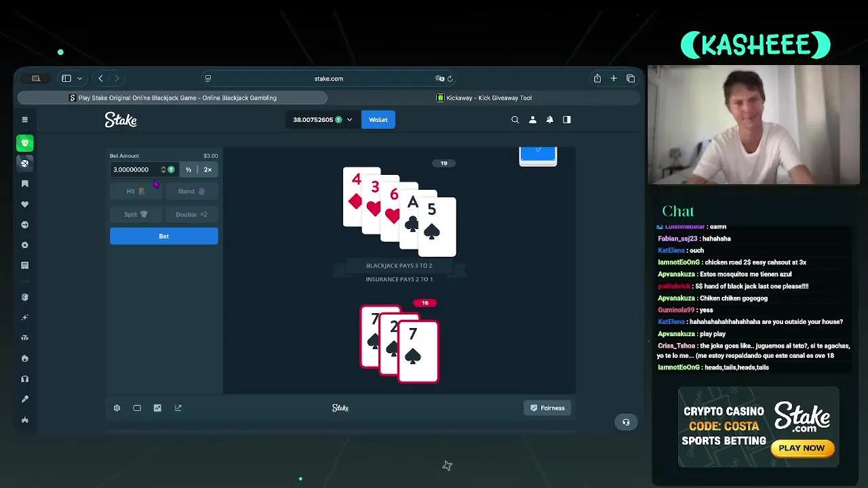Open game settings gear below blackjack table
The height and width of the screenshot is (488, 868).
(117, 408)
